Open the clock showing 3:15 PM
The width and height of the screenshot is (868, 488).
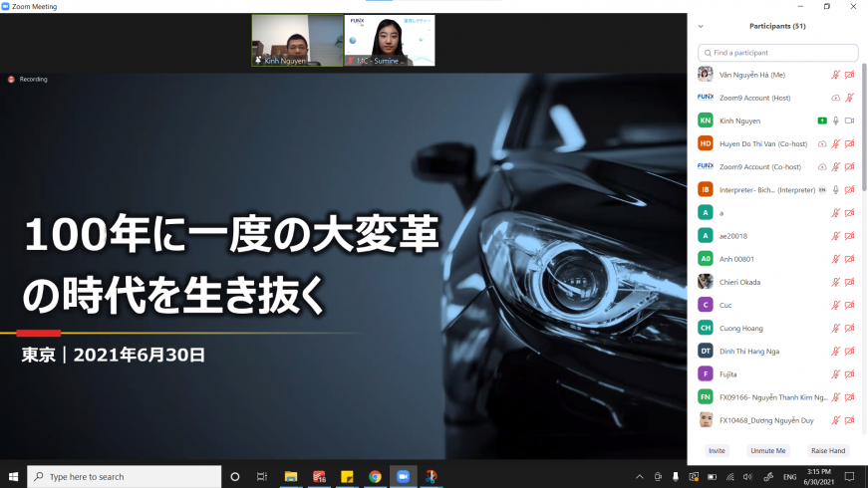point(819,476)
